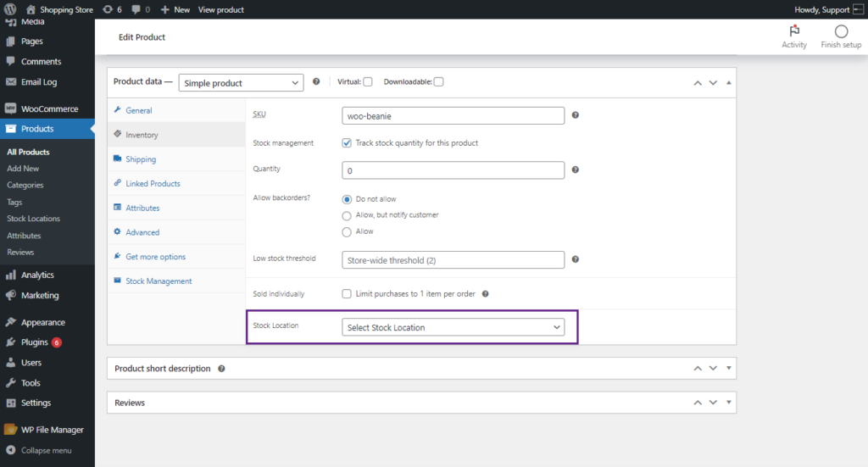Click the Settings sidebar icon
This screenshot has height=467, width=868.
pos(10,403)
